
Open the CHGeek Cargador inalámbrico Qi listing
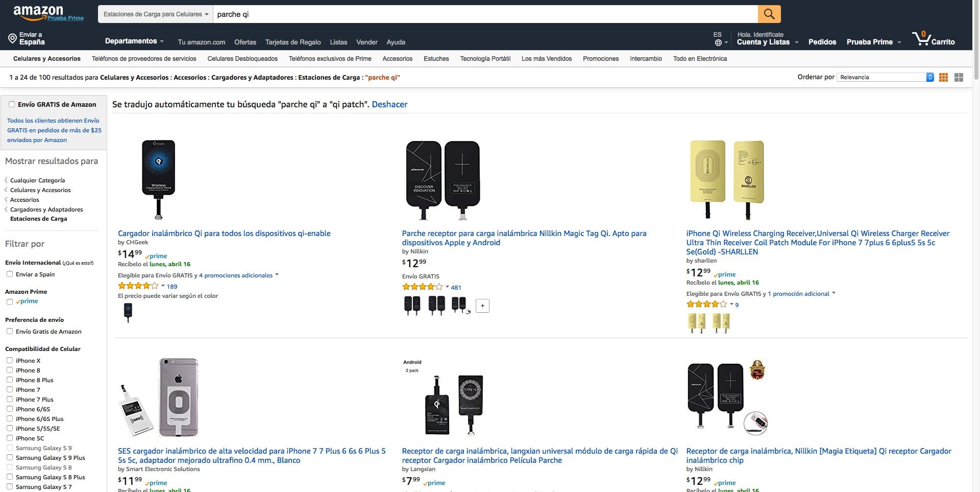tap(224, 233)
